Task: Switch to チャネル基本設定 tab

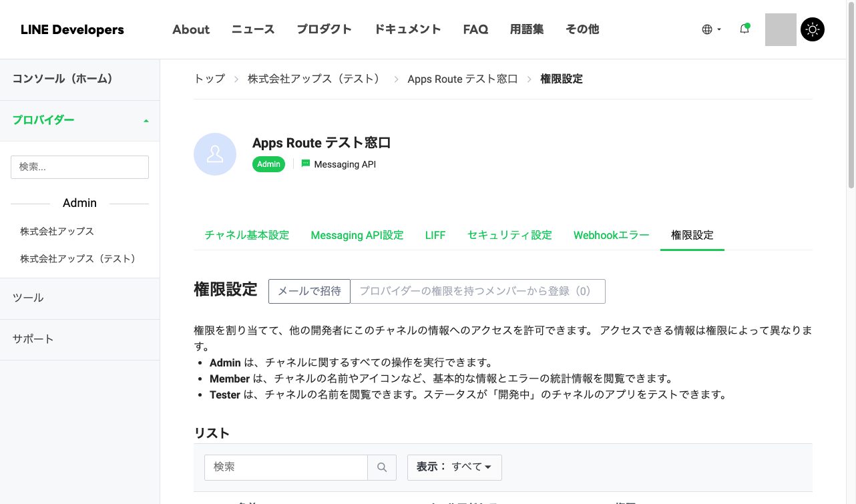Action: point(247,235)
